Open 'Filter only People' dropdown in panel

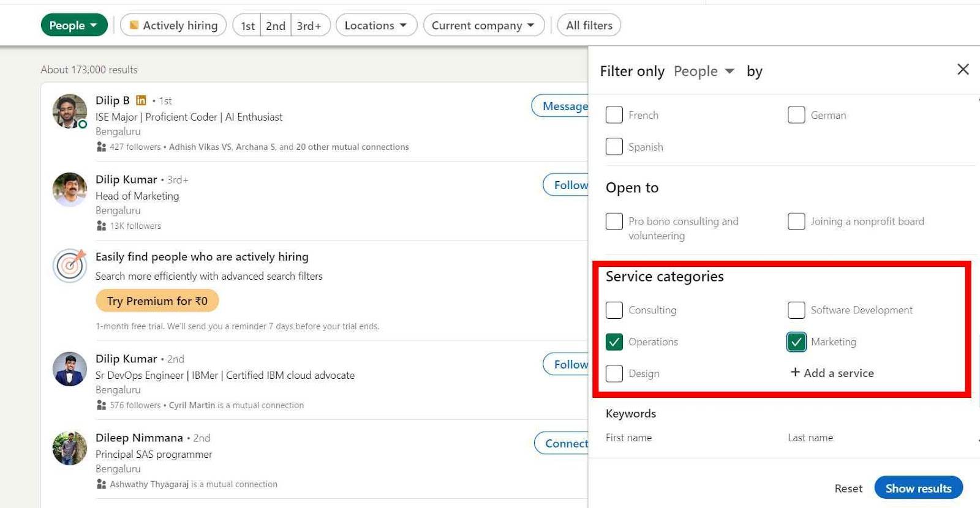(x=704, y=71)
